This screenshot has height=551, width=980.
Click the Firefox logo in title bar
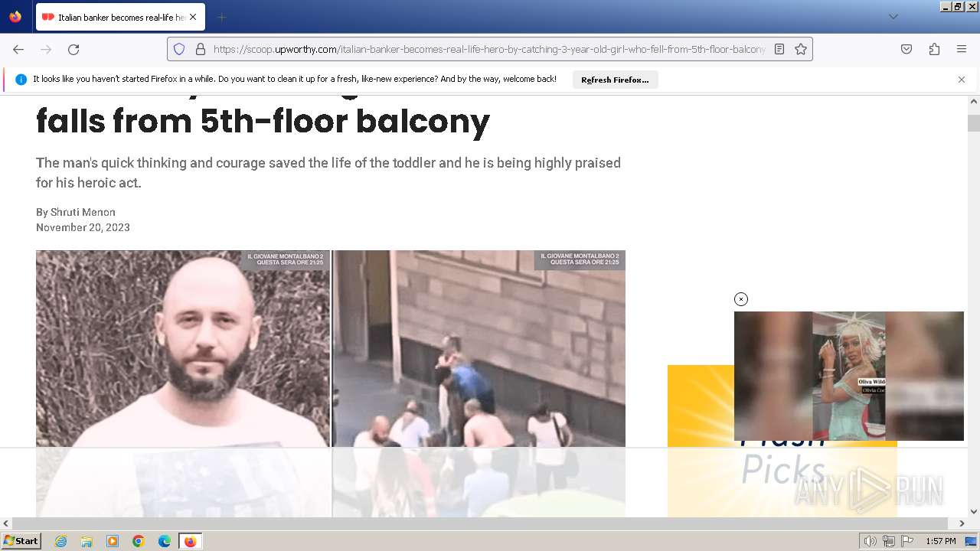15,16
